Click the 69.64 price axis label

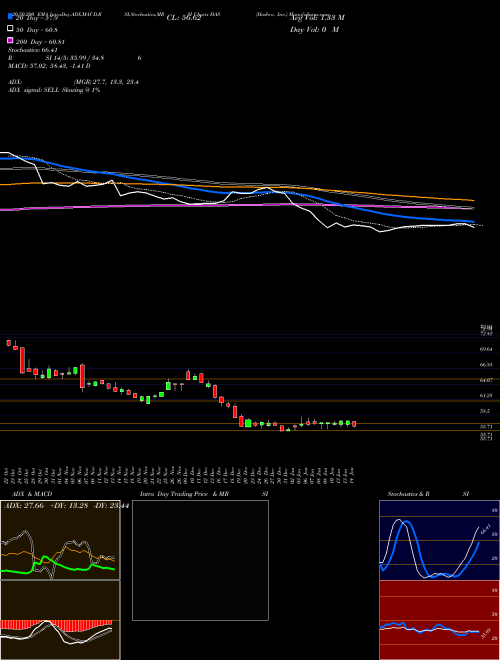tap(486, 349)
